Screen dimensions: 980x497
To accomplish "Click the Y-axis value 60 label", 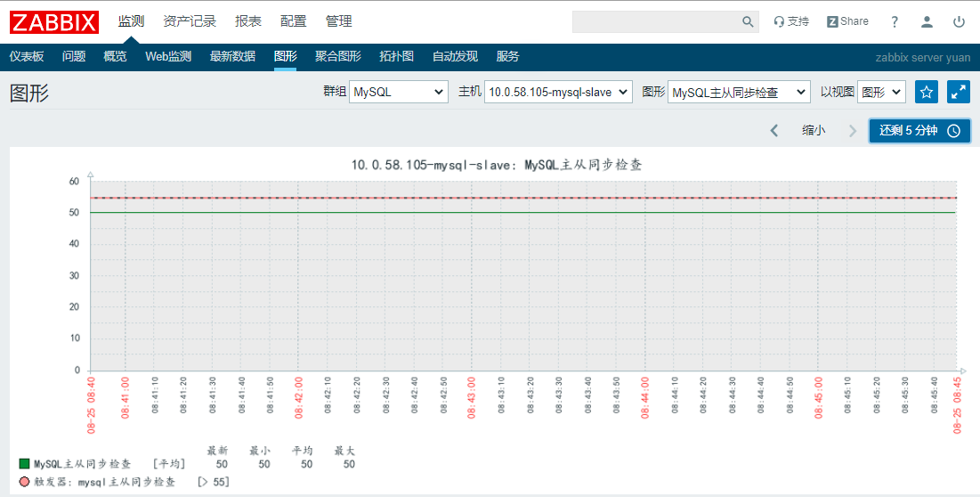I will 75,182.
